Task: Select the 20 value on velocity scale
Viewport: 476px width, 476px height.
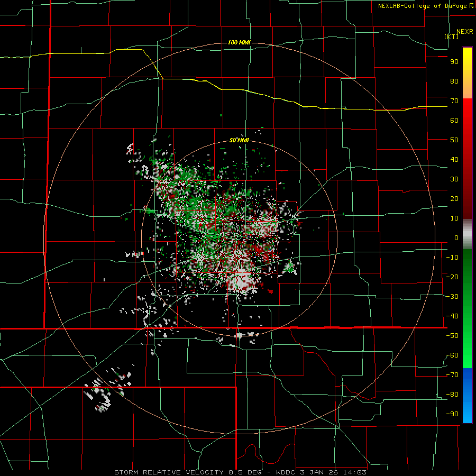Action: [x=454, y=199]
